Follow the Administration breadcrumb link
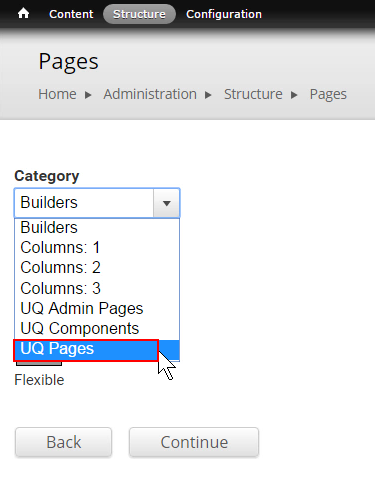This screenshot has width=375, height=484. pyautogui.click(x=150, y=94)
